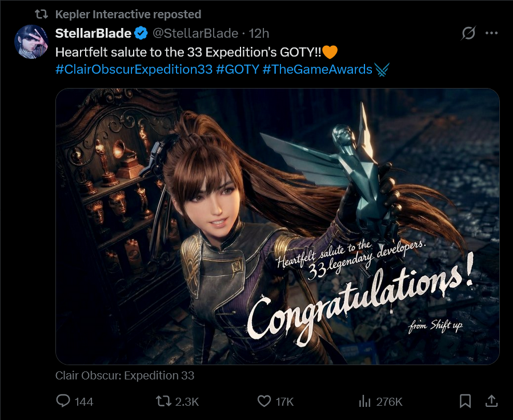513x420 pixels.
Task: Click the @StellarBlade handle
Action: point(195,33)
